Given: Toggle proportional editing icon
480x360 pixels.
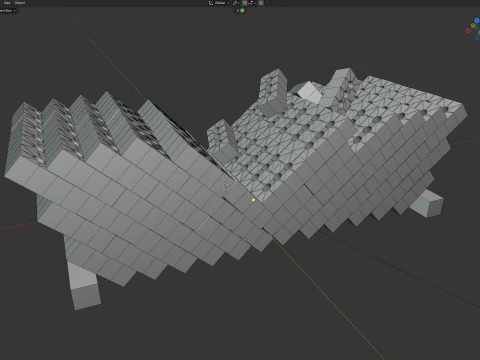Looking at the screenshot, I should [261, 3].
